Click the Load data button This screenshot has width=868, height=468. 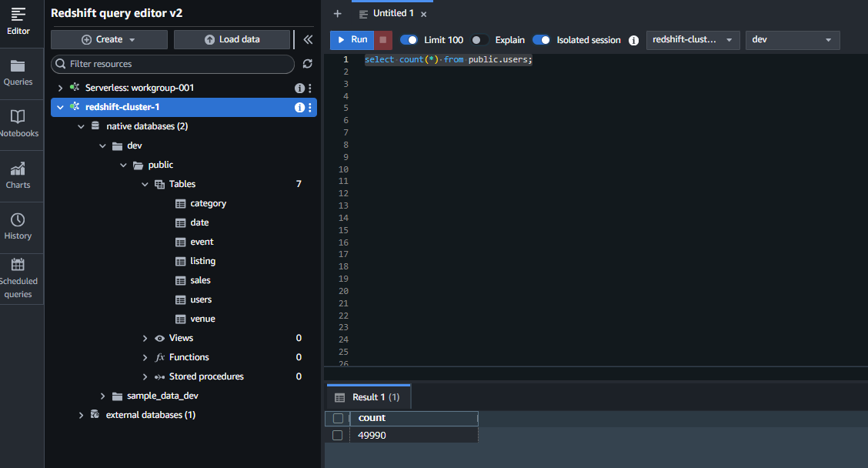(x=232, y=40)
